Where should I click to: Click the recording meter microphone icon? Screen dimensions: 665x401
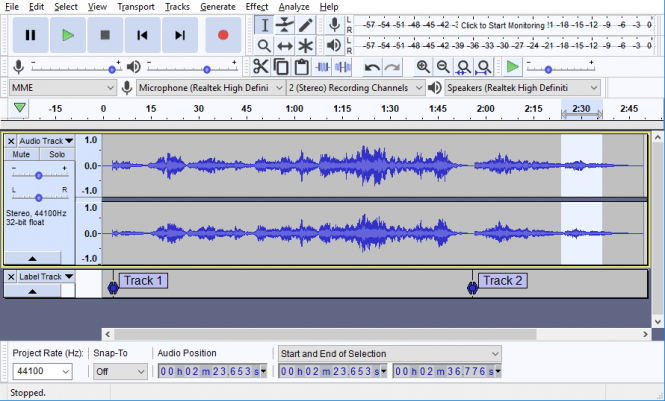[x=335, y=25]
